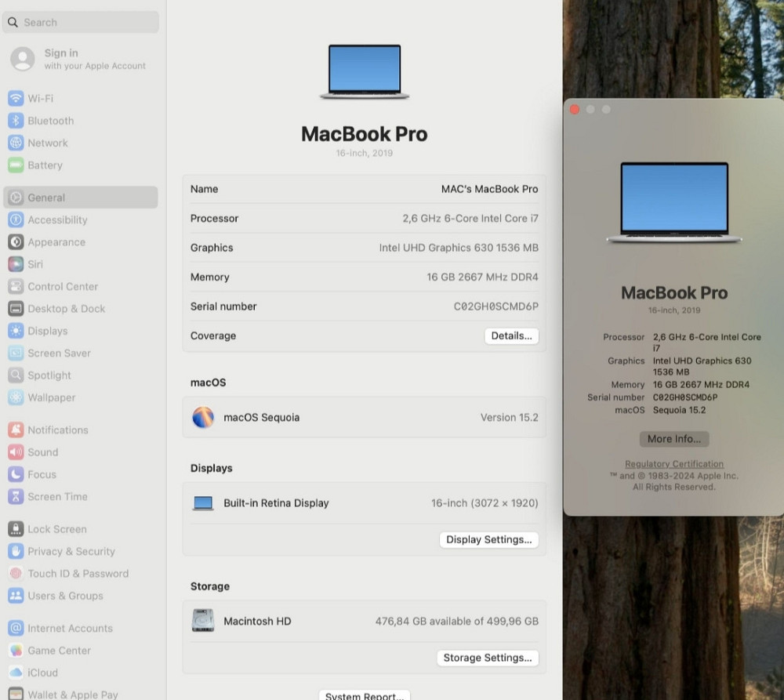Viewport: 784px width, 700px height.
Task: Open Notifications settings
Action: click(59, 430)
